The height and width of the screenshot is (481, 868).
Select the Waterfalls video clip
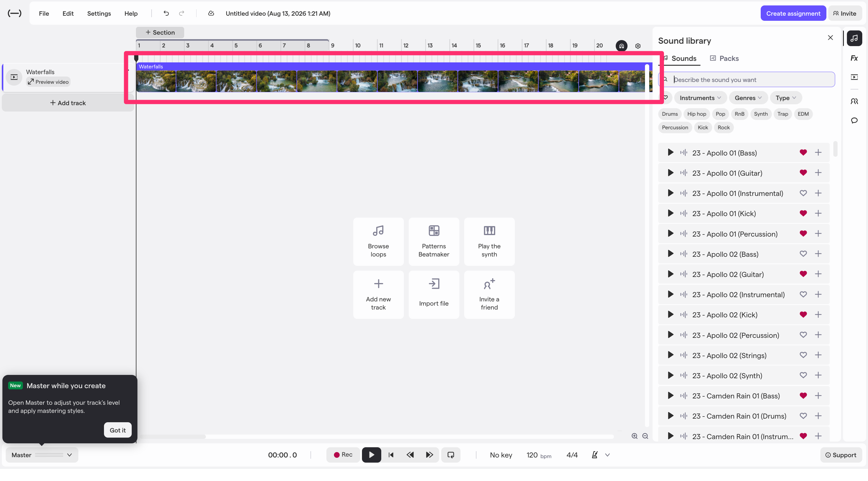tap(394, 77)
